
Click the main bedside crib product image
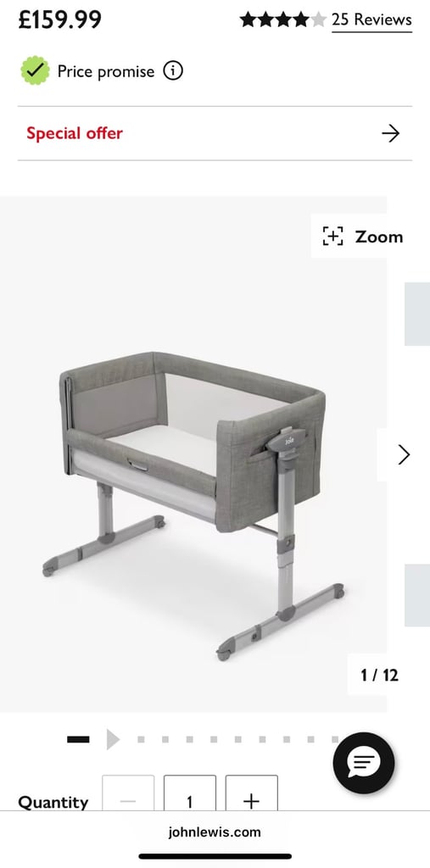point(193,505)
